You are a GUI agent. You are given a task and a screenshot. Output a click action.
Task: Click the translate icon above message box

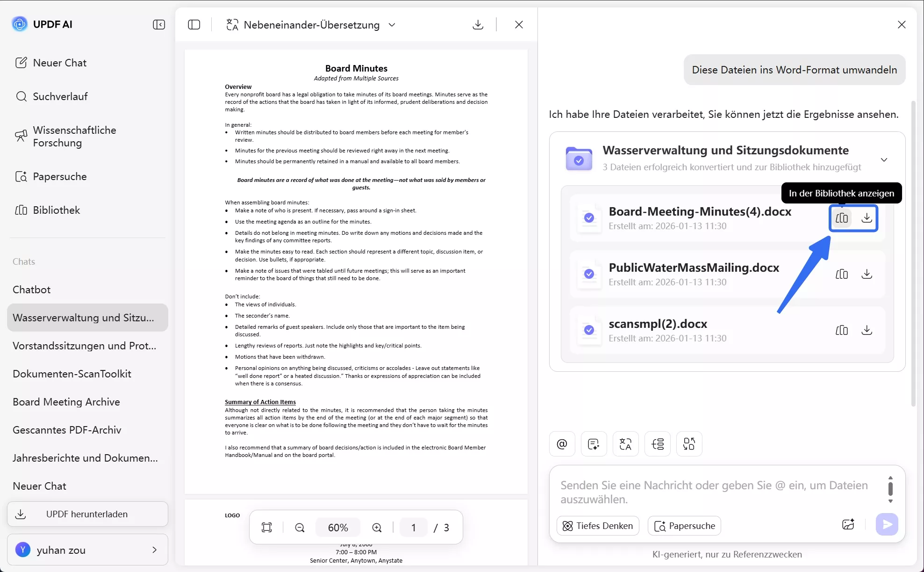(625, 444)
